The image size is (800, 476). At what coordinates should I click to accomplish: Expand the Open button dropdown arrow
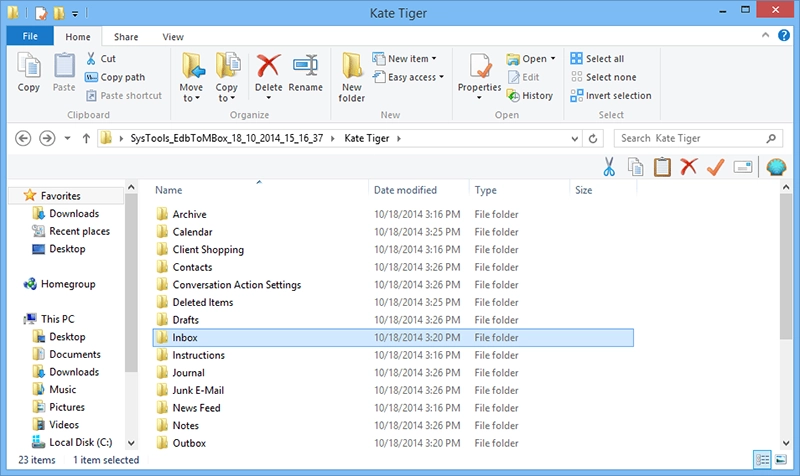[x=553, y=59]
